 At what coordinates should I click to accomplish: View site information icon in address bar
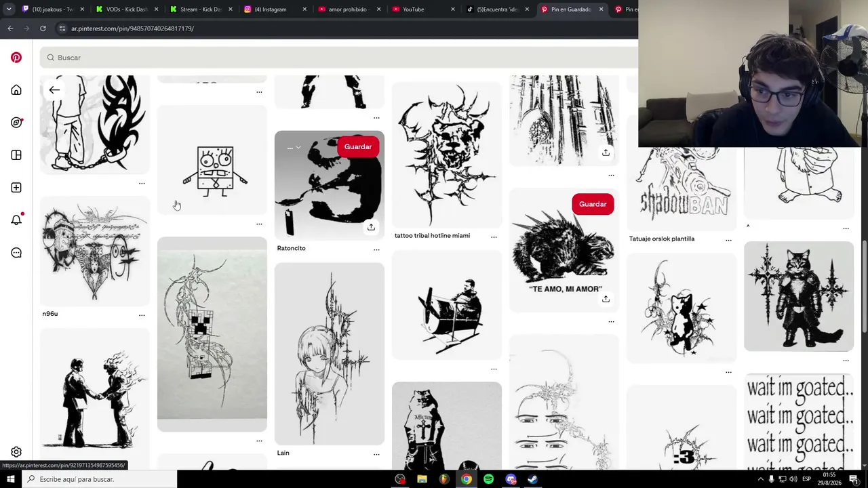pos(62,28)
